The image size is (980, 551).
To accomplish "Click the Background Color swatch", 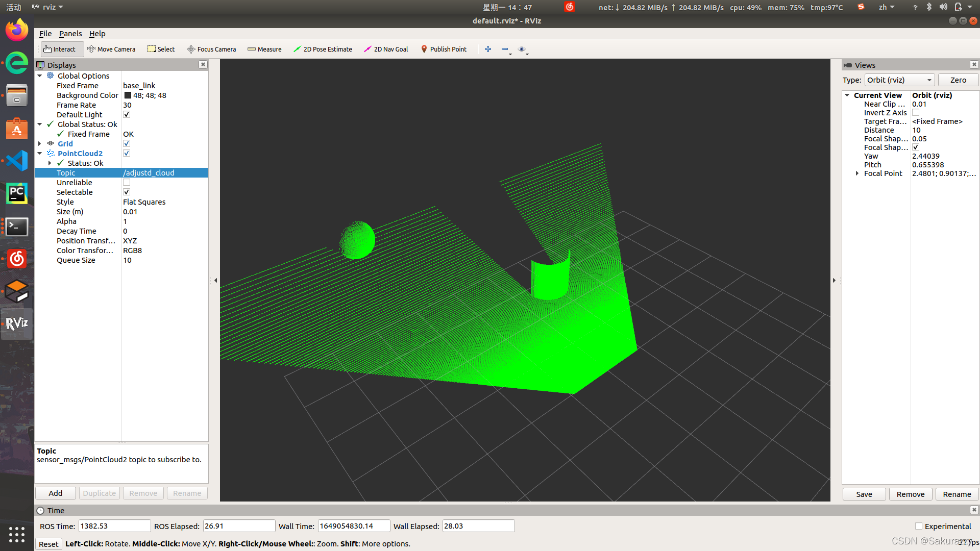I will (128, 95).
